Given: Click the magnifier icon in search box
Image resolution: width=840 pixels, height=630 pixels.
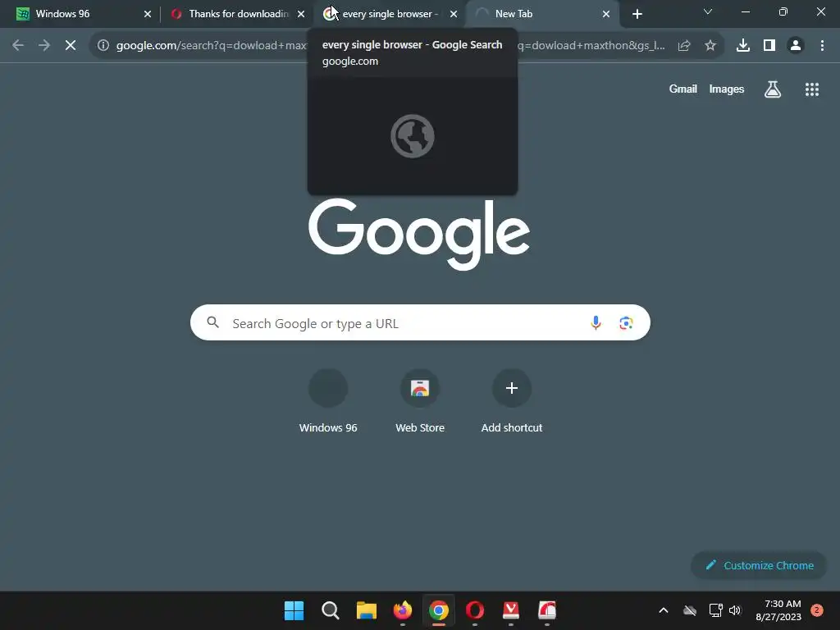Looking at the screenshot, I should [212, 322].
